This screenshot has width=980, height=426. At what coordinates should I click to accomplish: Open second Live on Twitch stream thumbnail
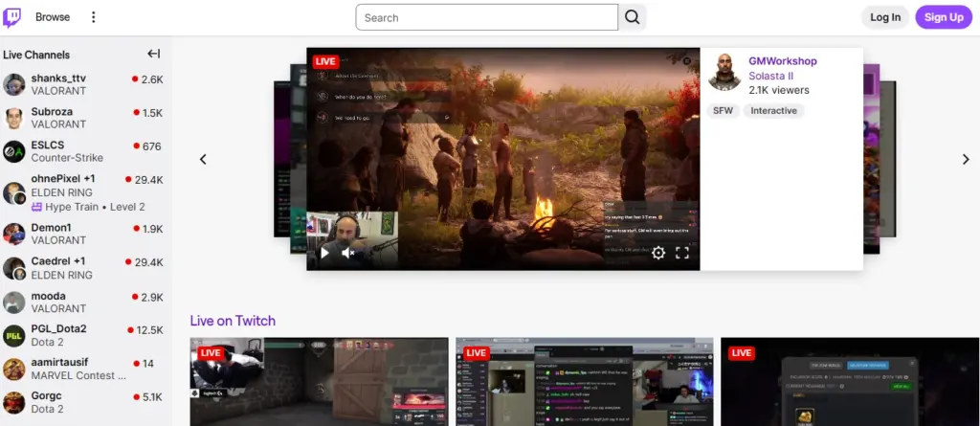pyautogui.click(x=585, y=382)
